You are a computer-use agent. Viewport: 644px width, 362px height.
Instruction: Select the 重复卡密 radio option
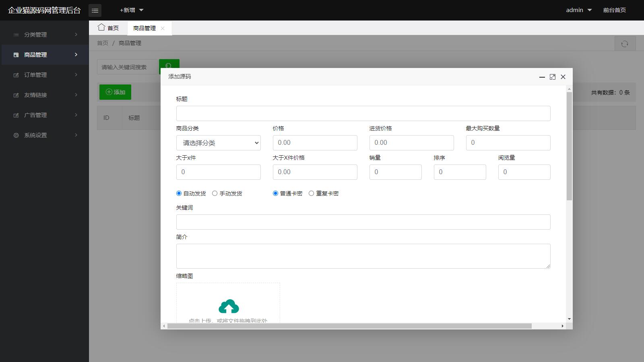click(311, 193)
